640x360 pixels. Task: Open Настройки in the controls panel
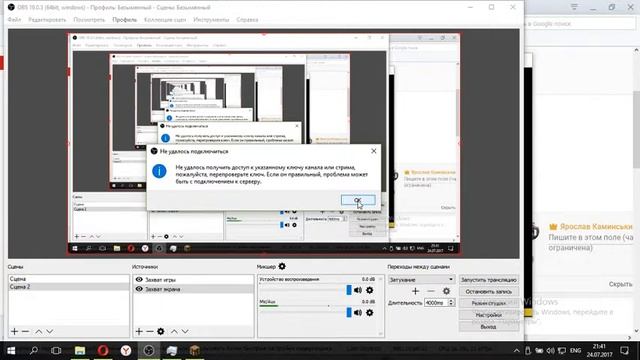pyautogui.click(x=489, y=315)
